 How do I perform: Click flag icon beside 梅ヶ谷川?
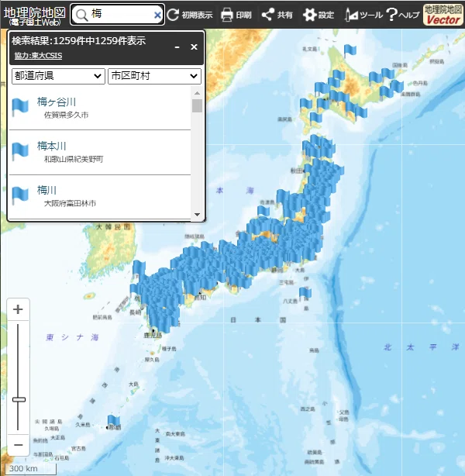point(20,107)
